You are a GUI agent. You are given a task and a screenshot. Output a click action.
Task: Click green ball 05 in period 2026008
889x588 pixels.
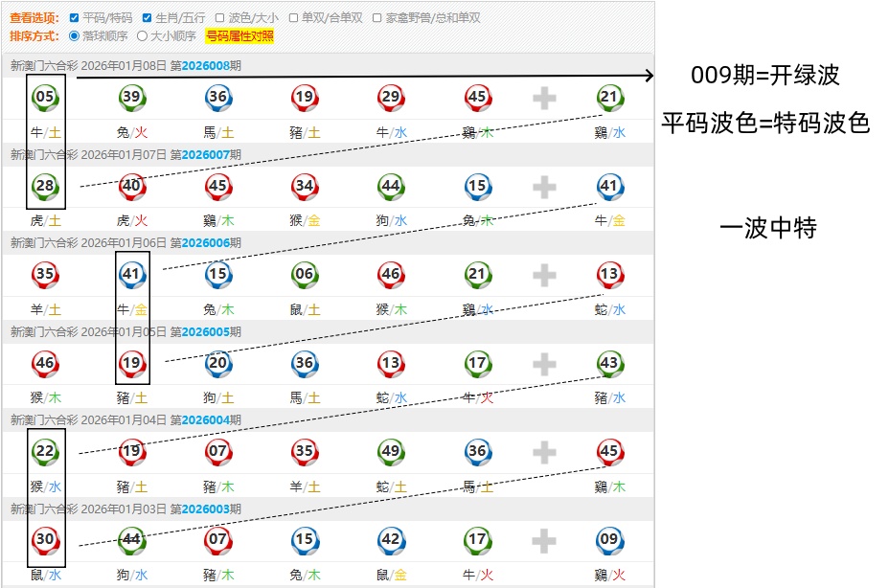(44, 97)
